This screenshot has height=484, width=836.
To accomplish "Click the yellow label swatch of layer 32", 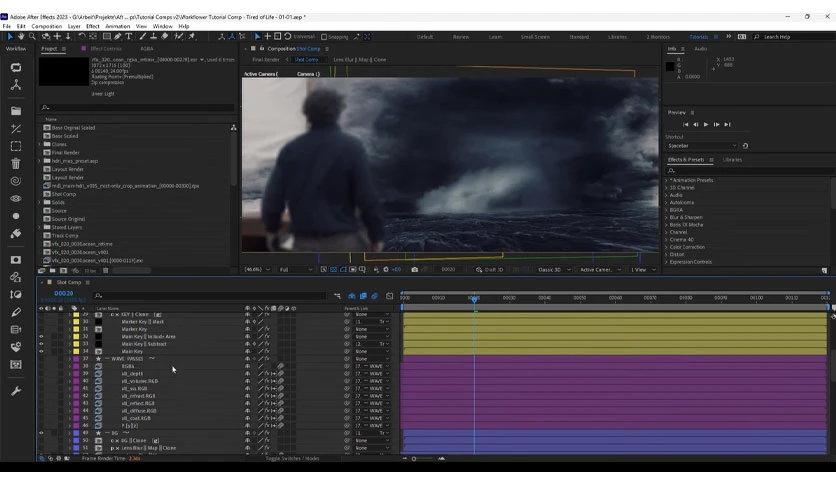I will [76, 336].
